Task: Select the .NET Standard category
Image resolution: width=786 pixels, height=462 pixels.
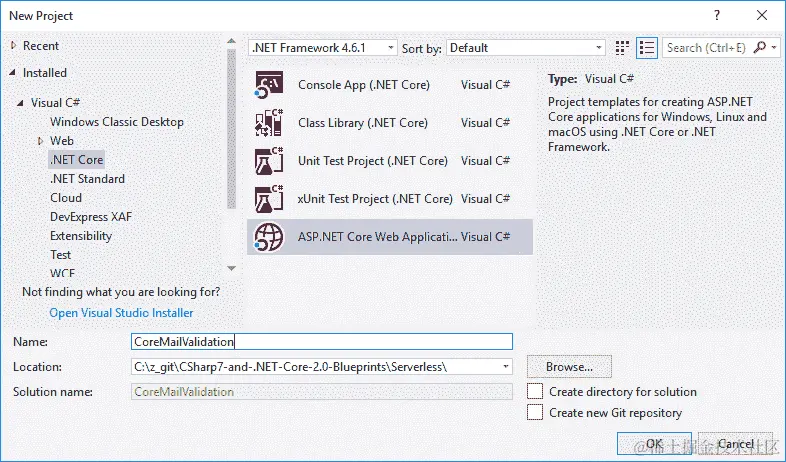Action: [87, 179]
